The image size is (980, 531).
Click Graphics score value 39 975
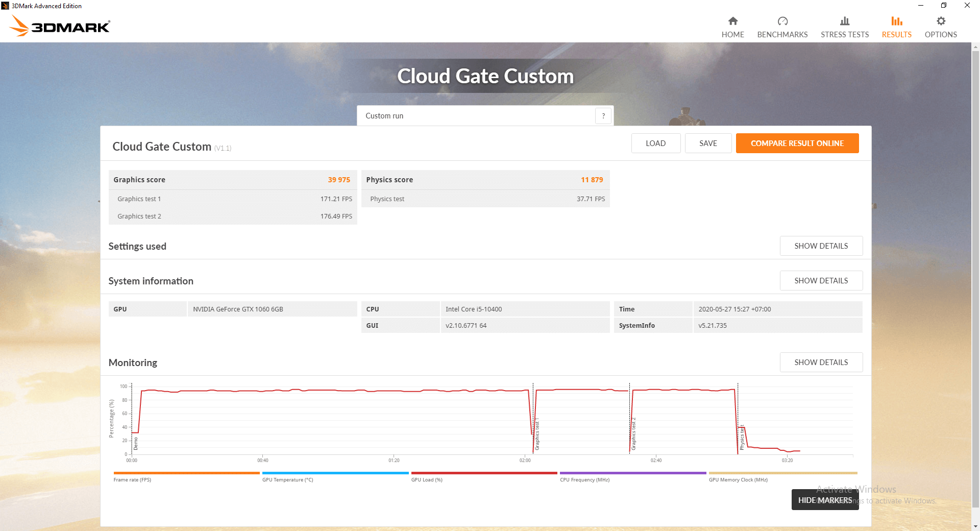point(339,180)
